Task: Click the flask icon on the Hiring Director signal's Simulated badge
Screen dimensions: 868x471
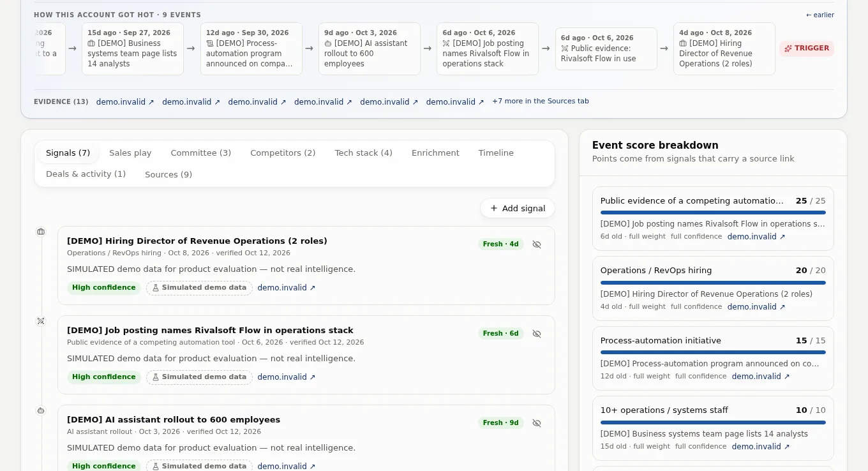Action: pyautogui.click(x=156, y=288)
